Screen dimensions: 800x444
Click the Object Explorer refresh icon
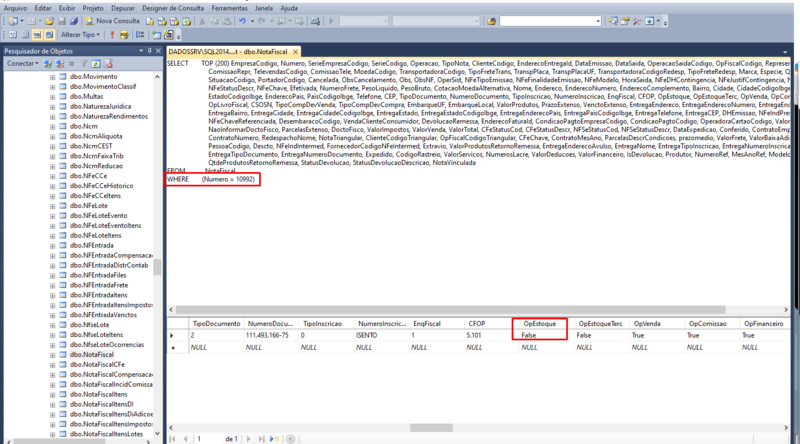95,64
